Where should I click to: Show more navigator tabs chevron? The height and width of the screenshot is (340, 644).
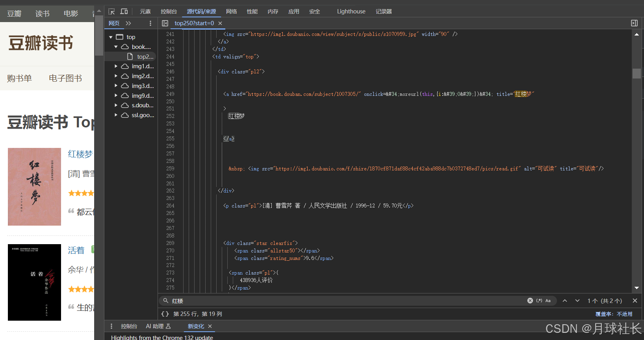(x=128, y=23)
